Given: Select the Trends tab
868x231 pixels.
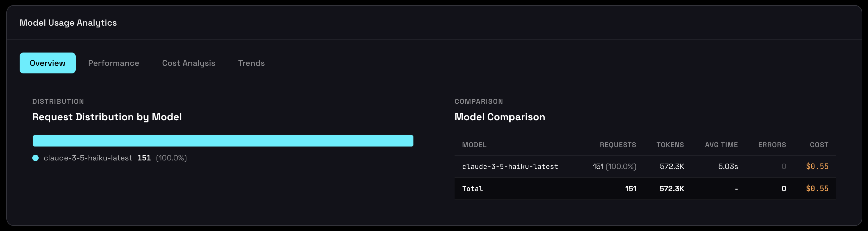Looking at the screenshot, I should pyautogui.click(x=251, y=63).
